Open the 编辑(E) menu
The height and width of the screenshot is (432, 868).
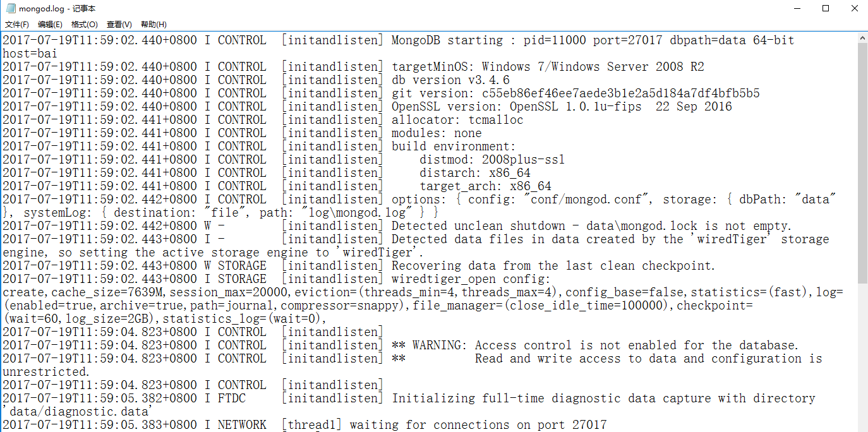click(50, 25)
